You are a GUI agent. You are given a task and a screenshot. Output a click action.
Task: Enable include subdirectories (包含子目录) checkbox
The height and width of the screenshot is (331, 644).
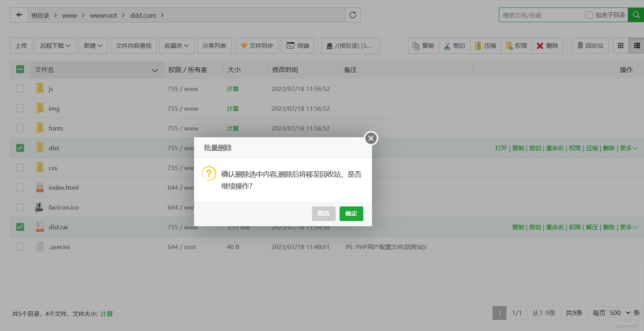point(589,15)
